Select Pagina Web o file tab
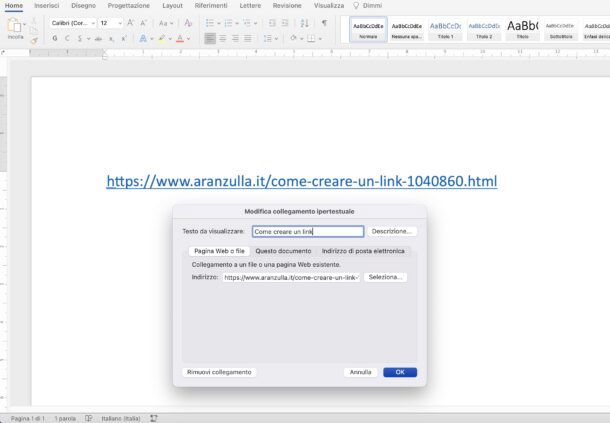The width and height of the screenshot is (610, 423). pos(219,251)
